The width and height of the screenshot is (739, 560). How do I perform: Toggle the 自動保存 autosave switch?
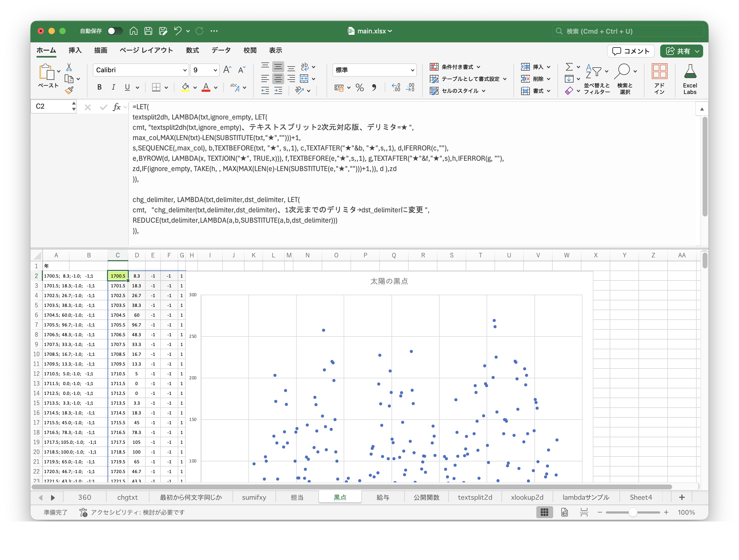point(115,31)
